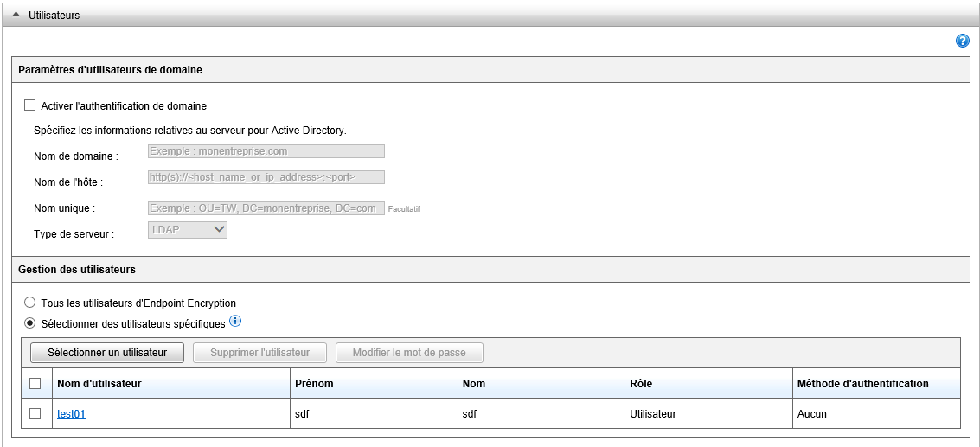980x447 pixels.
Task: Check the box for user test01
Action: click(x=35, y=413)
